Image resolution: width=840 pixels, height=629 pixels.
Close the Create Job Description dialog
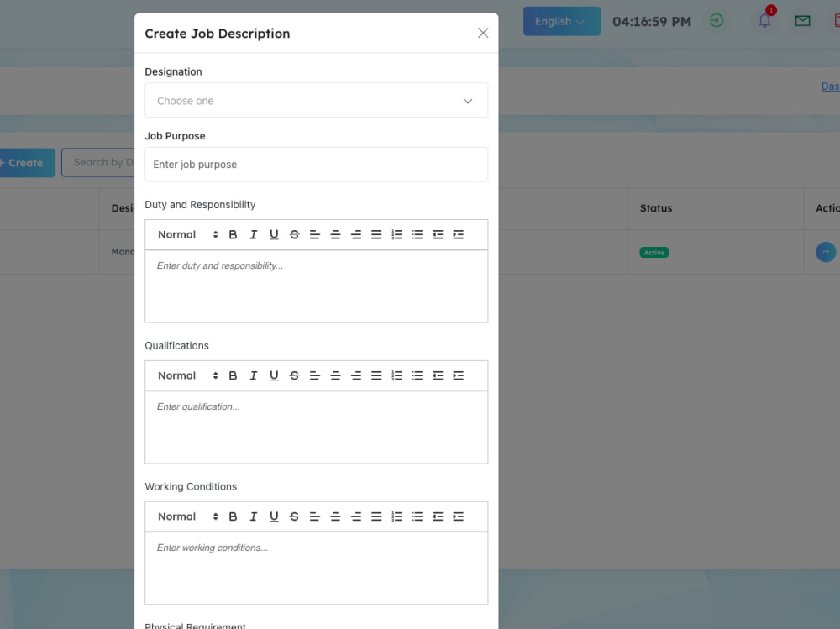(483, 34)
